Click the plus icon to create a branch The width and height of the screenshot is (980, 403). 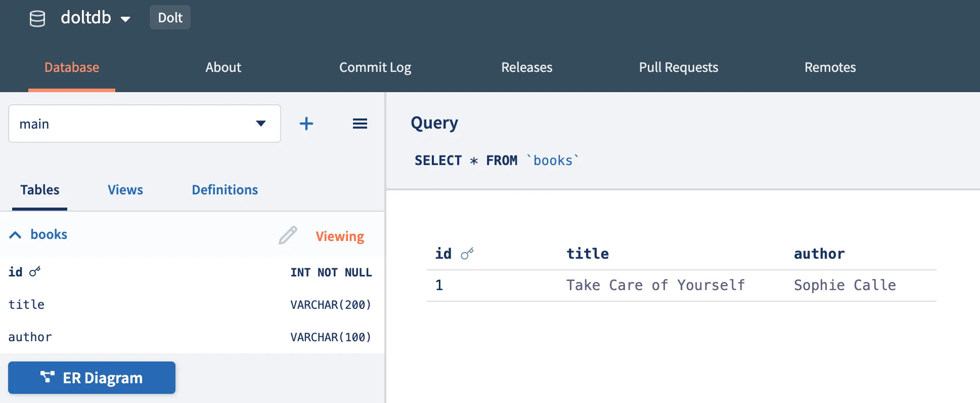pyautogui.click(x=306, y=124)
